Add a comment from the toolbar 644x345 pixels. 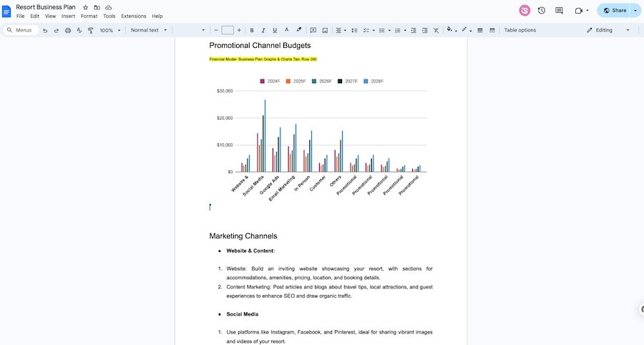click(x=313, y=30)
